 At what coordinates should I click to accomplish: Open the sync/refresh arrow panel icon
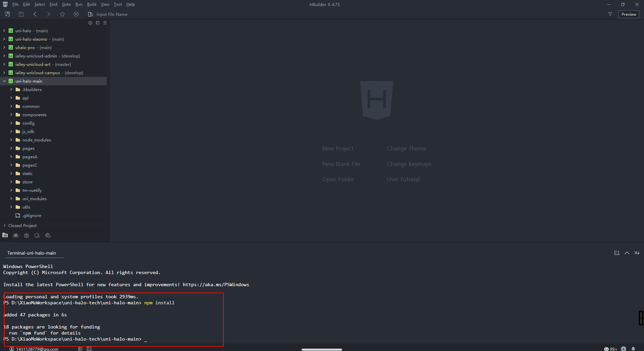click(37, 235)
